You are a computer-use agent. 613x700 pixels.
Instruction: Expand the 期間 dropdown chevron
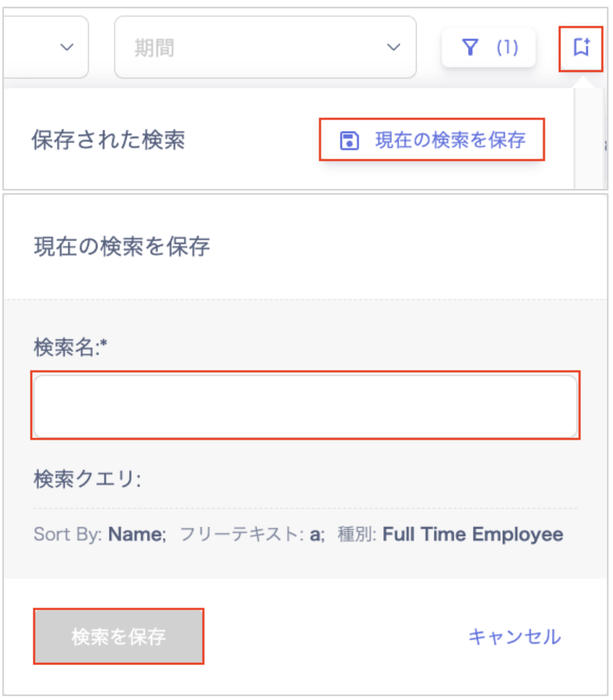click(393, 48)
